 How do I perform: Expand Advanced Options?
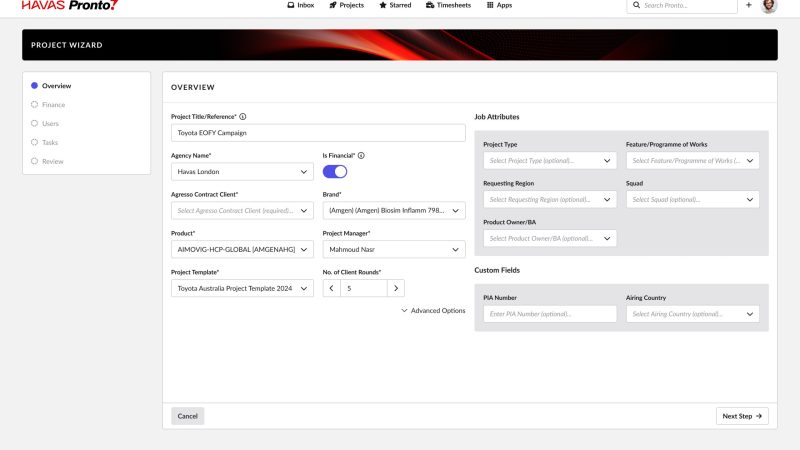[x=433, y=311]
